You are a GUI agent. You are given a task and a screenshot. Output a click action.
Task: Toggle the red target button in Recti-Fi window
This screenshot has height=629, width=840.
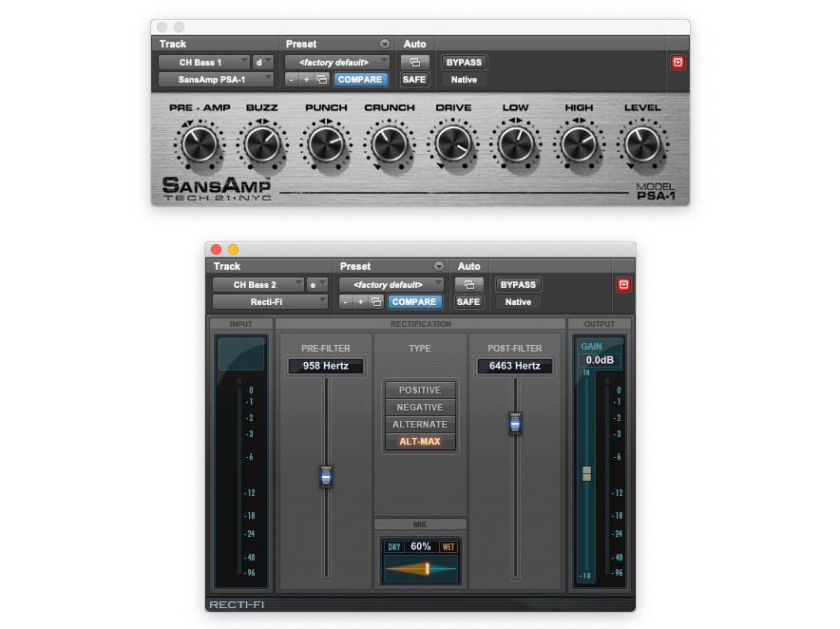(623, 284)
